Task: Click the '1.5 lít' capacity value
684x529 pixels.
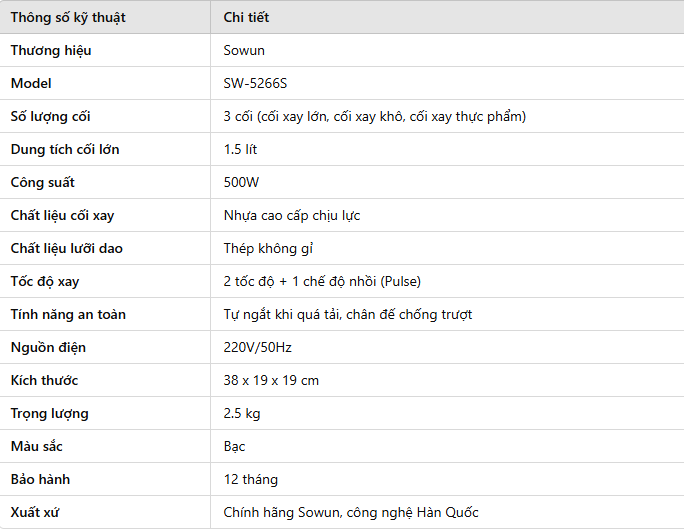Action: coord(240,150)
